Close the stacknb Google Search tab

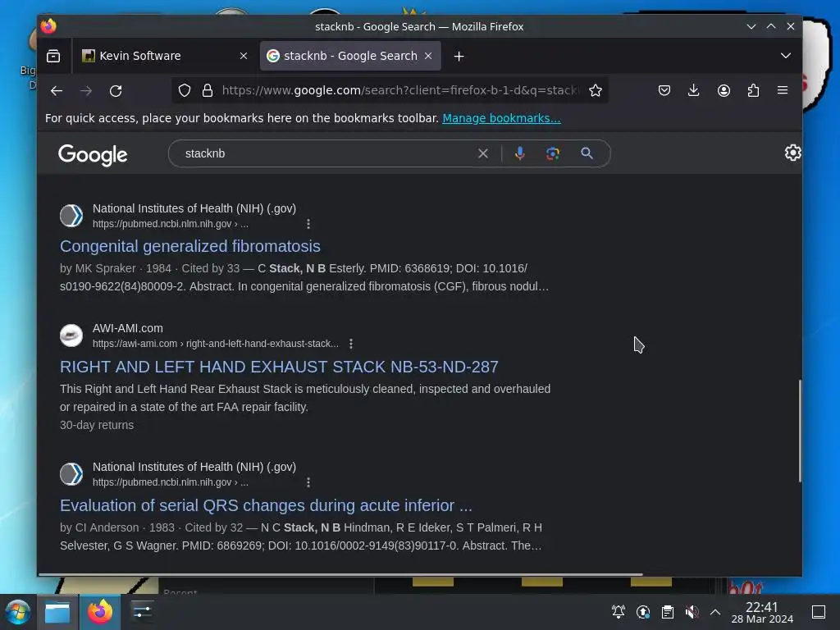tap(428, 56)
